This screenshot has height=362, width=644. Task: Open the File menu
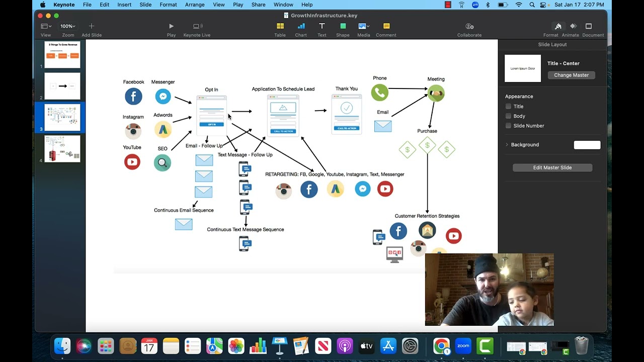pos(87,5)
